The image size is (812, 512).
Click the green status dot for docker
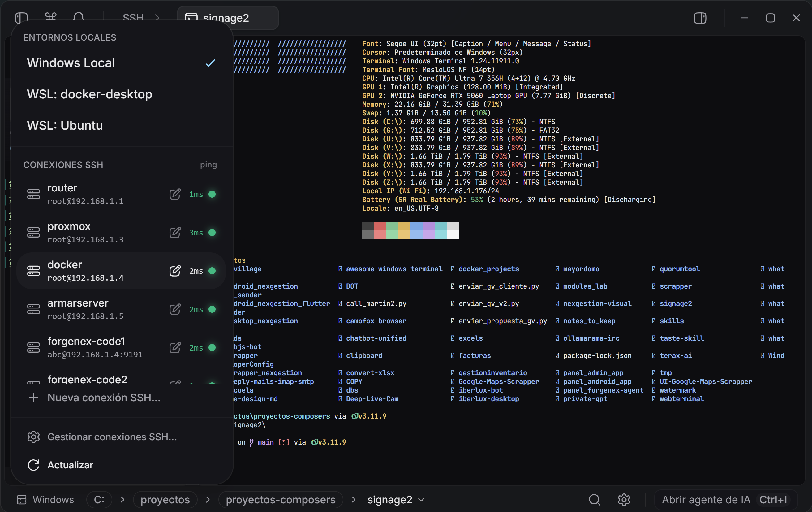212,271
